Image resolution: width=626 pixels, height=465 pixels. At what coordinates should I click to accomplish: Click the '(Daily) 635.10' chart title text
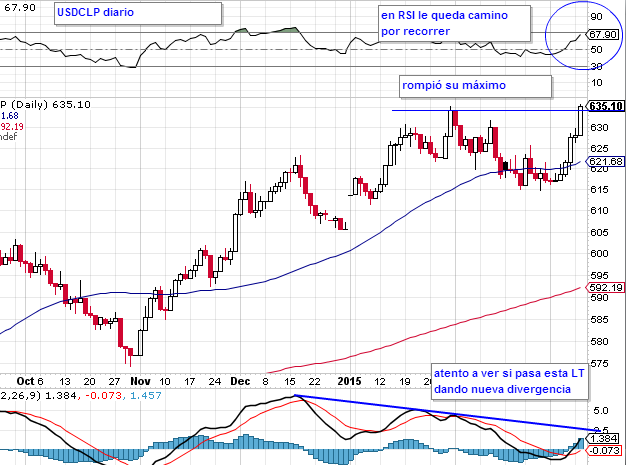tap(51, 105)
